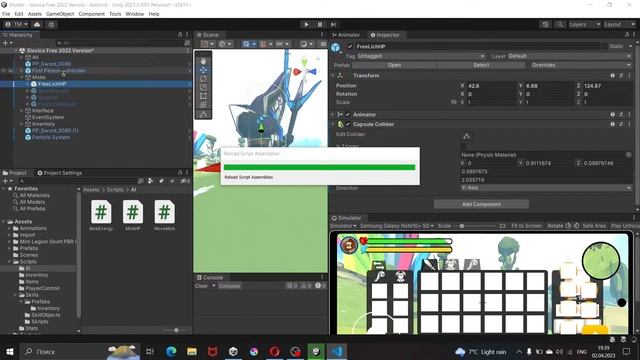Screen dimensions: 640x360
Task: Open the MoveMob script file
Action: point(164,216)
